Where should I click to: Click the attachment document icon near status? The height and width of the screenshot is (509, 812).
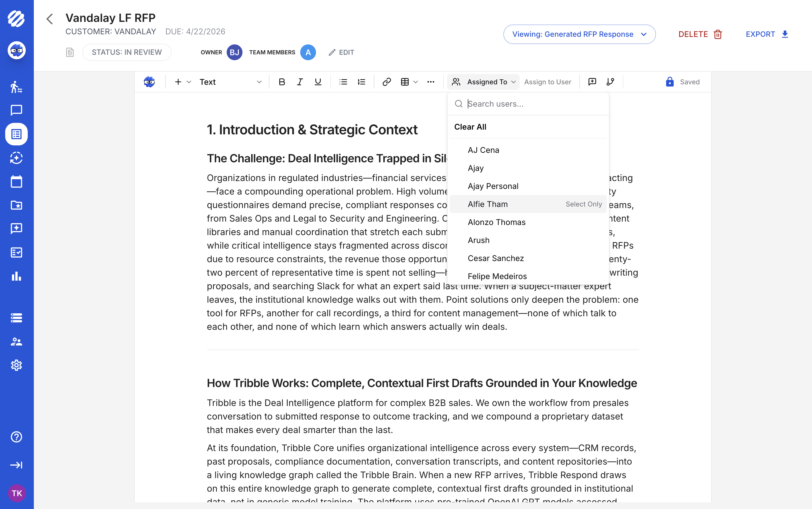tap(70, 53)
